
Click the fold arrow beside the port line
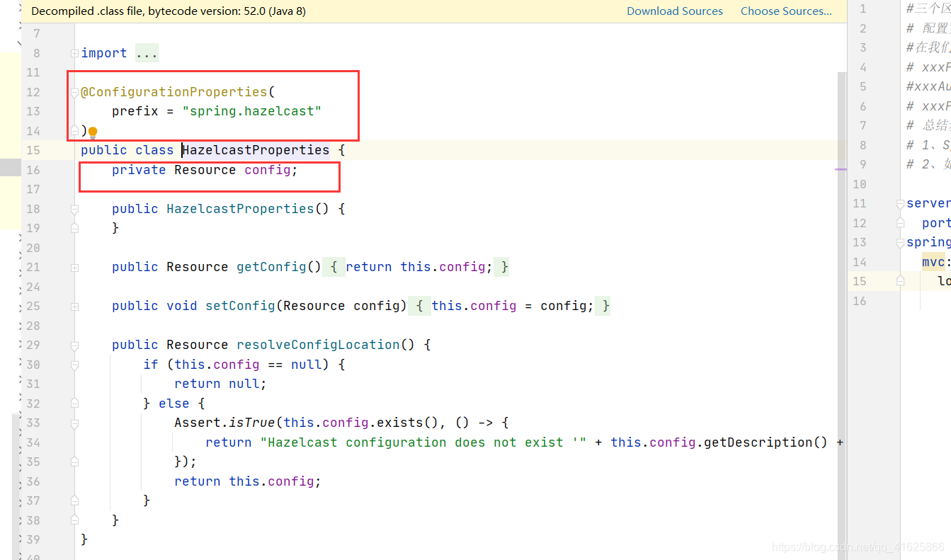[899, 222]
